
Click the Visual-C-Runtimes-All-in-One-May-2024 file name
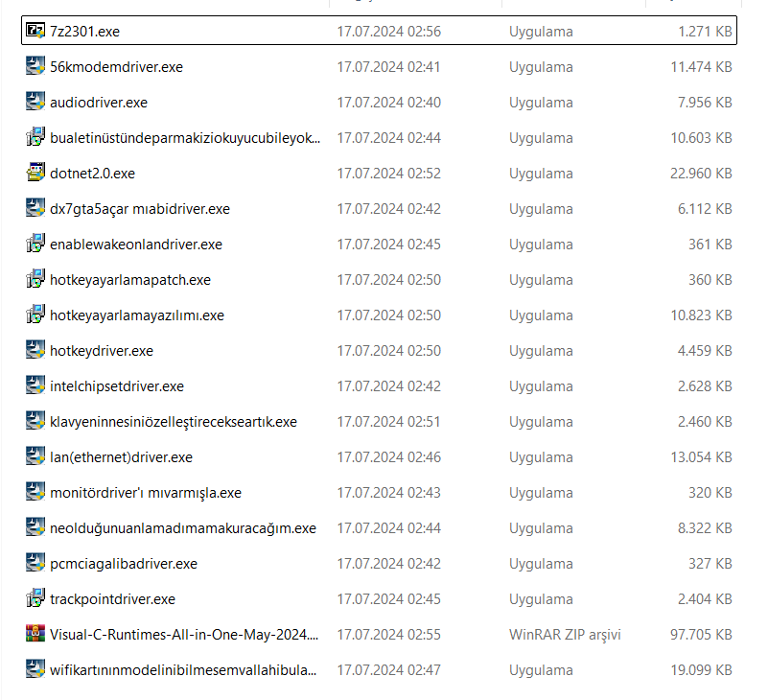click(x=184, y=635)
